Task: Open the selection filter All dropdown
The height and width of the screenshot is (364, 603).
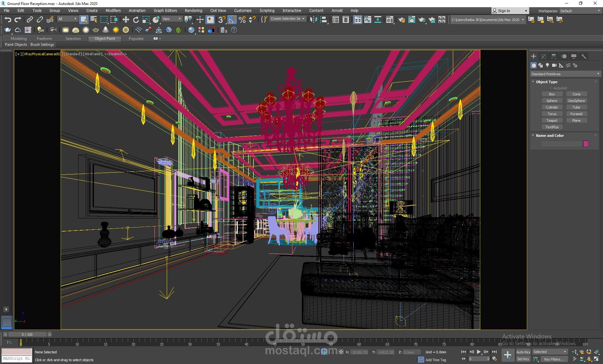Action: point(68,19)
